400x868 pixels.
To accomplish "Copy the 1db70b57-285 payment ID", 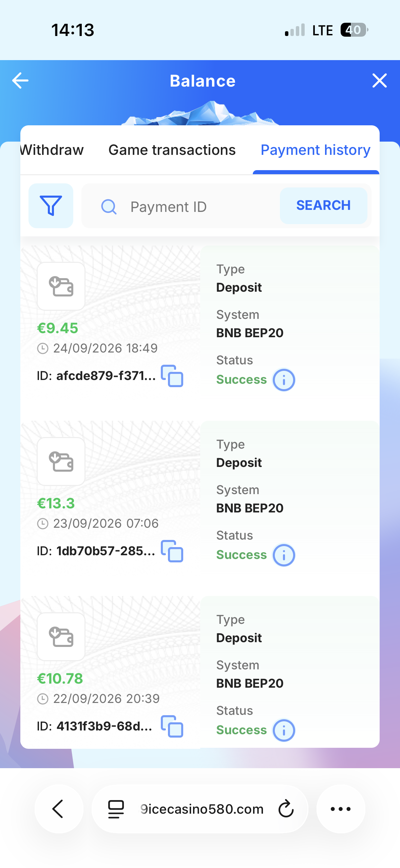I will (172, 551).
